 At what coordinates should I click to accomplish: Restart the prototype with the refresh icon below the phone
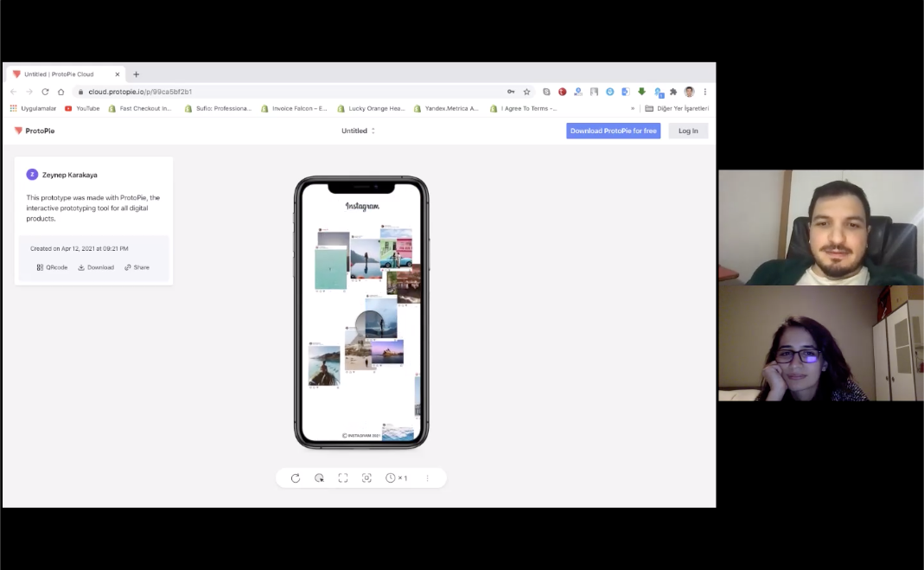click(296, 478)
